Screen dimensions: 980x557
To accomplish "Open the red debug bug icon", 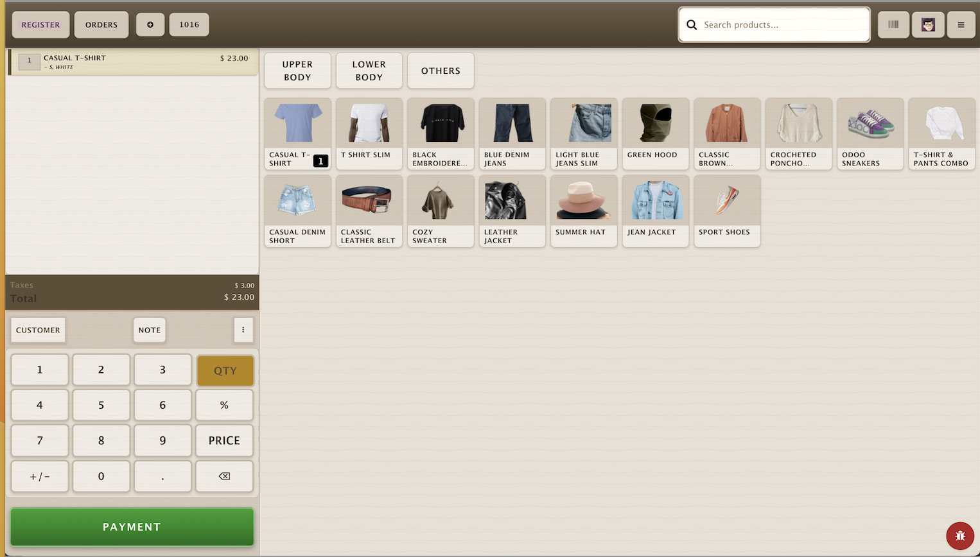I will tap(960, 536).
